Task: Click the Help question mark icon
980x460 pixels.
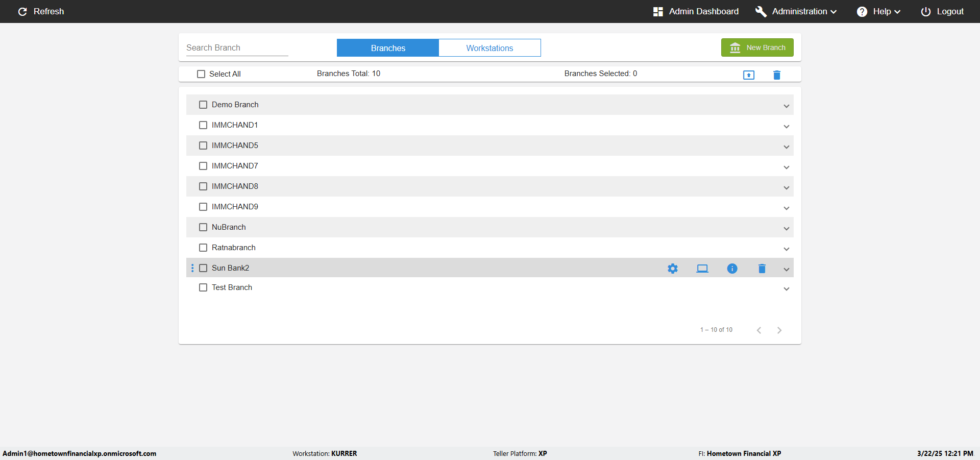Action: pos(862,11)
